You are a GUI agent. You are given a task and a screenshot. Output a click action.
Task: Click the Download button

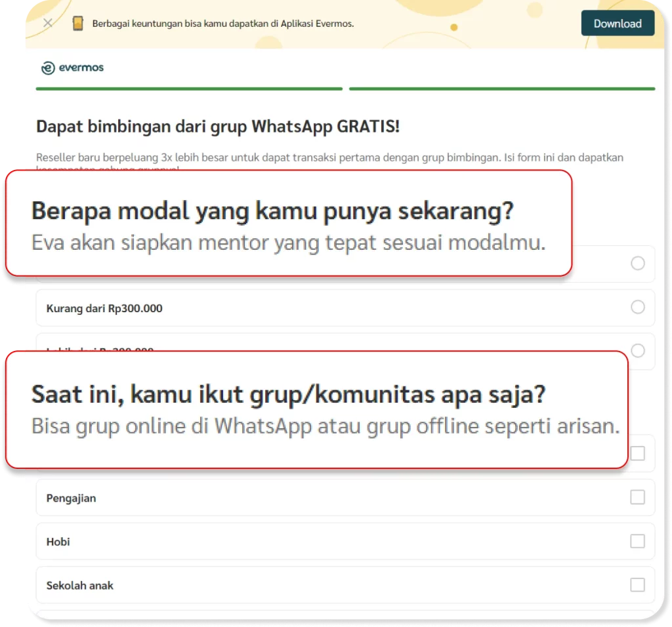pyautogui.click(x=617, y=23)
